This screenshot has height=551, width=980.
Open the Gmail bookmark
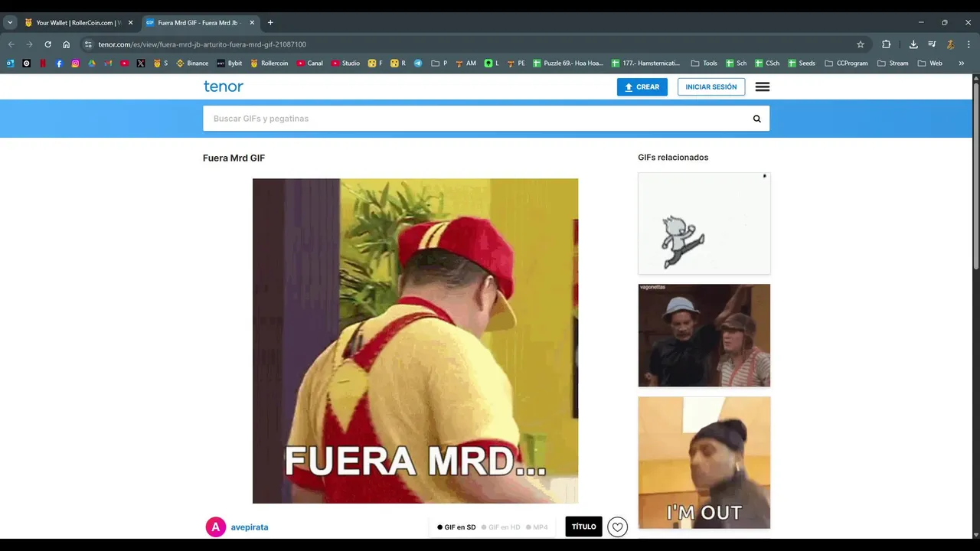108,64
